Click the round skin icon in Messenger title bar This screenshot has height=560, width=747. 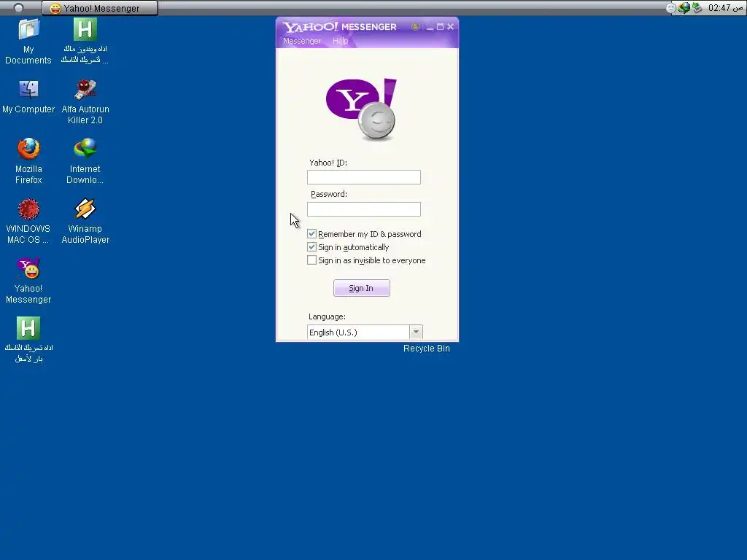(415, 27)
